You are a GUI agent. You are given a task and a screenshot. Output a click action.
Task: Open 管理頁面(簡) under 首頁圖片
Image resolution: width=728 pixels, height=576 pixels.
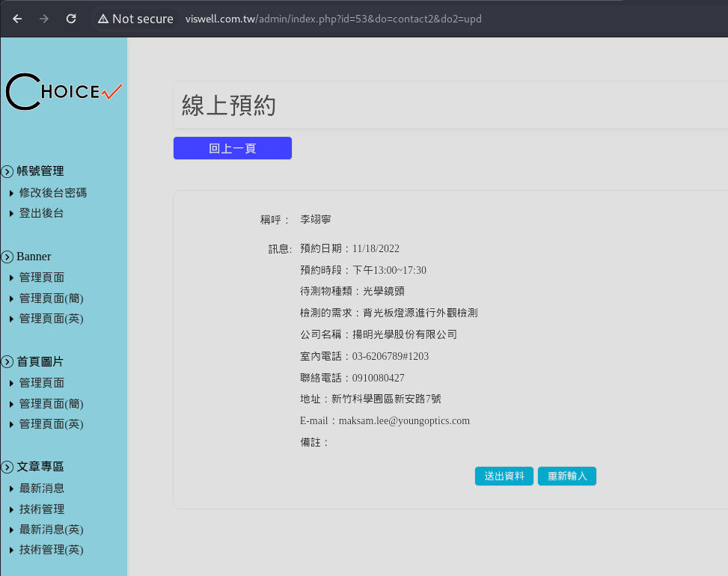click(x=51, y=404)
